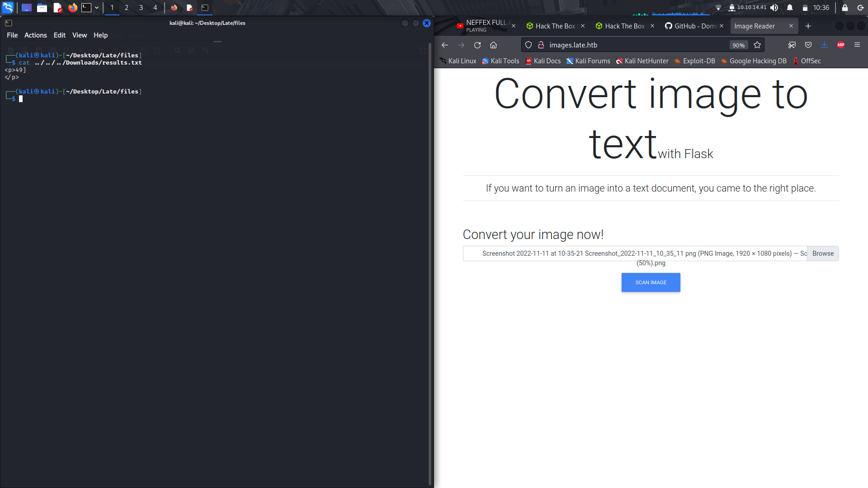Viewport: 868px width, 488px height.
Task: Switch to the GitHub tab
Action: (x=692, y=26)
